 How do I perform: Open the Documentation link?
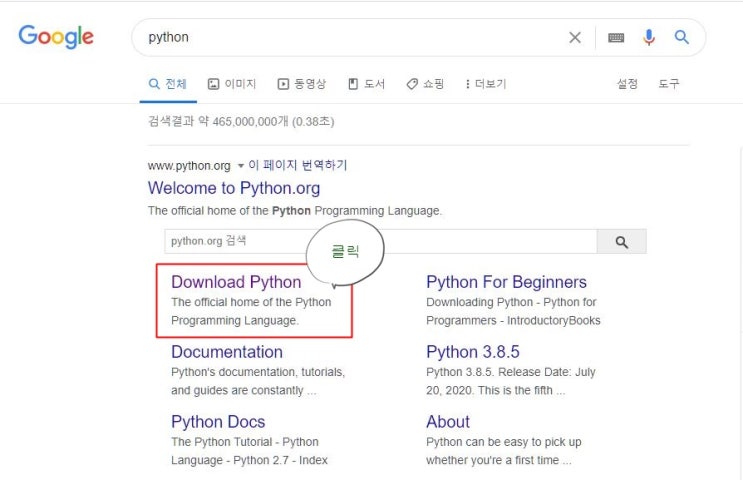tap(227, 352)
